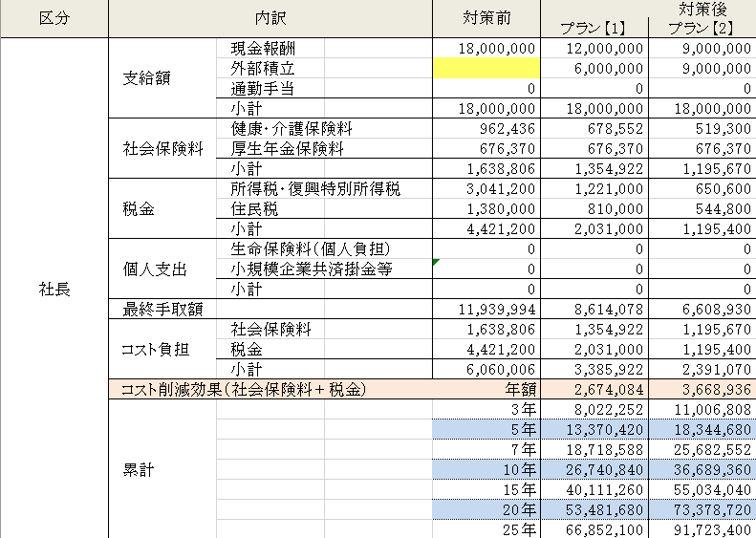This screenshot has height=538, width=756.
Task: Click the プラン【2】 header cell
Action: tap(702, 29)
